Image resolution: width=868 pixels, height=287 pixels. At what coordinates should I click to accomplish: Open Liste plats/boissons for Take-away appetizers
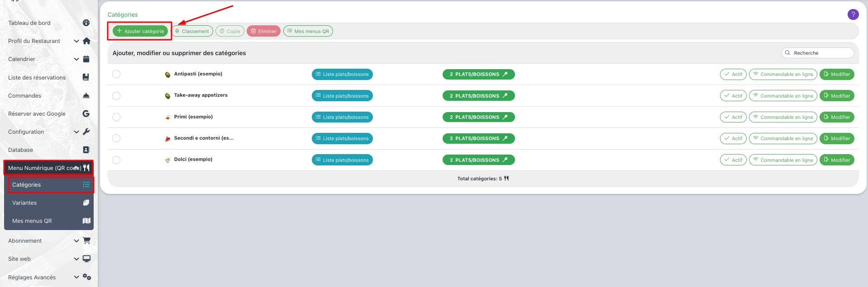(342, 96)
